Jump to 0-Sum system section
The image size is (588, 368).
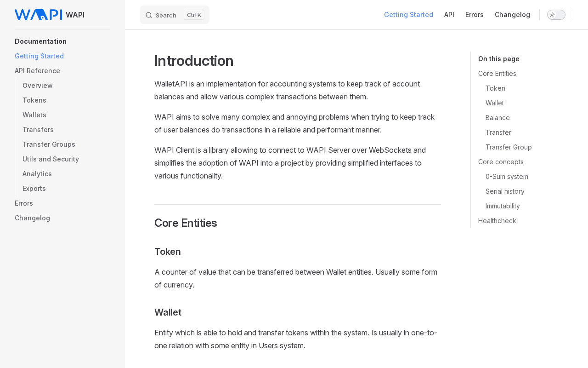[x=507, y=177]
